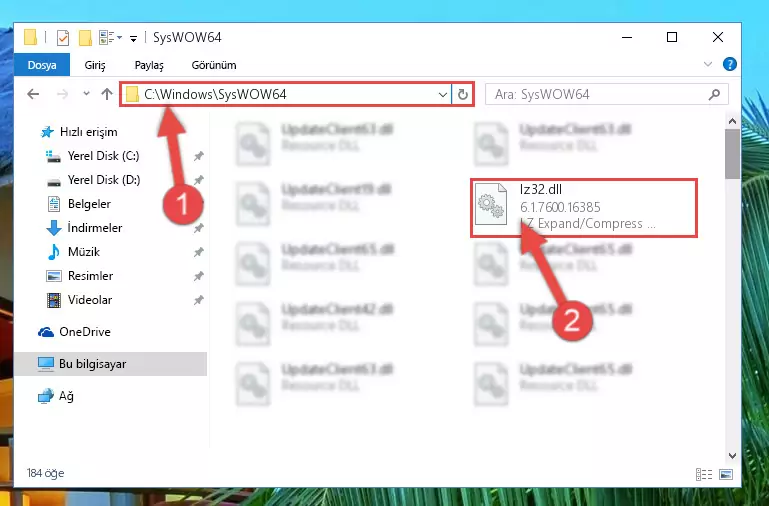Click the file list scroll down arrow
The width and height of the screenshot is (769, 506).
[732, 455]
